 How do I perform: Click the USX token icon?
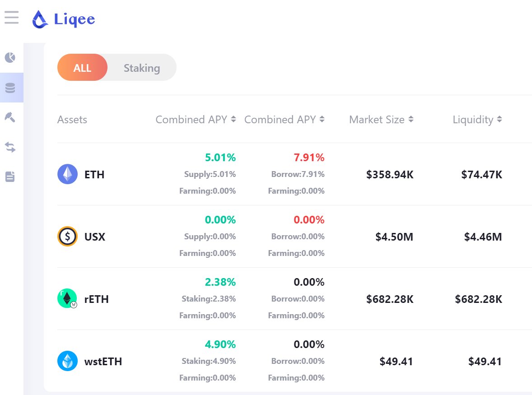click(x=68, y=236)
